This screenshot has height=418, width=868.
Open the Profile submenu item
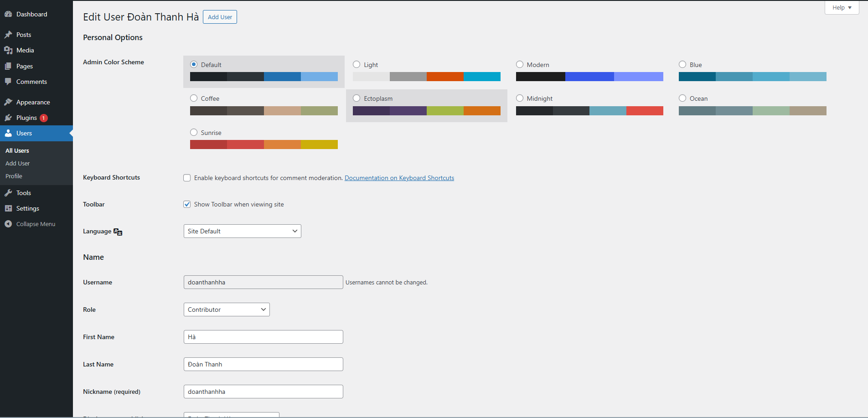point(14,176)
